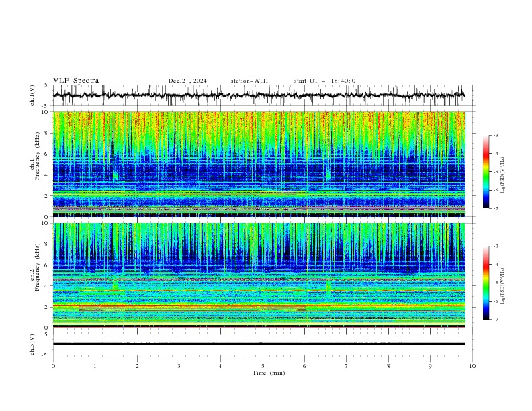
Task: Click the "Time (min)" axis title
Action: click(269, 373)
